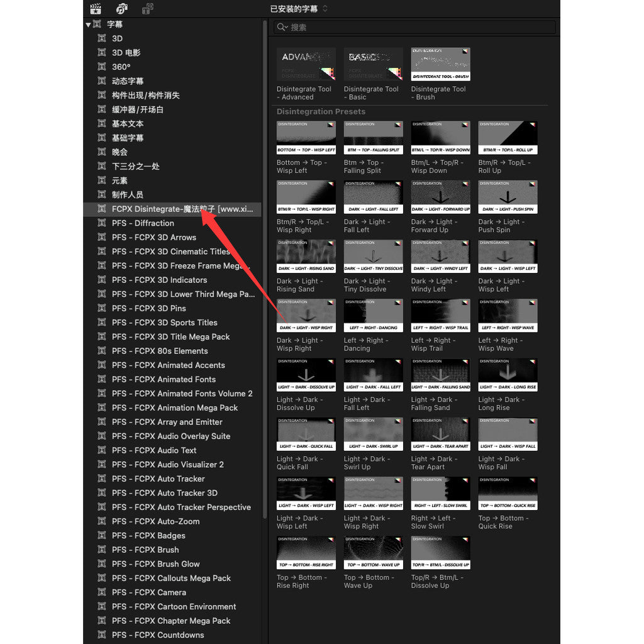Select Dark → Light - Tiny Dissolve preset

tap(374, 257)
